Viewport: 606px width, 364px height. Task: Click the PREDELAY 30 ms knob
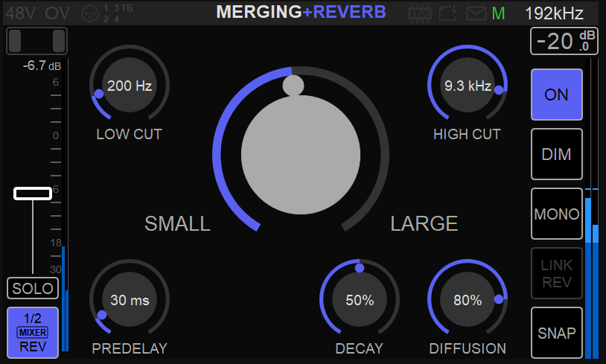tap(130, 299)
